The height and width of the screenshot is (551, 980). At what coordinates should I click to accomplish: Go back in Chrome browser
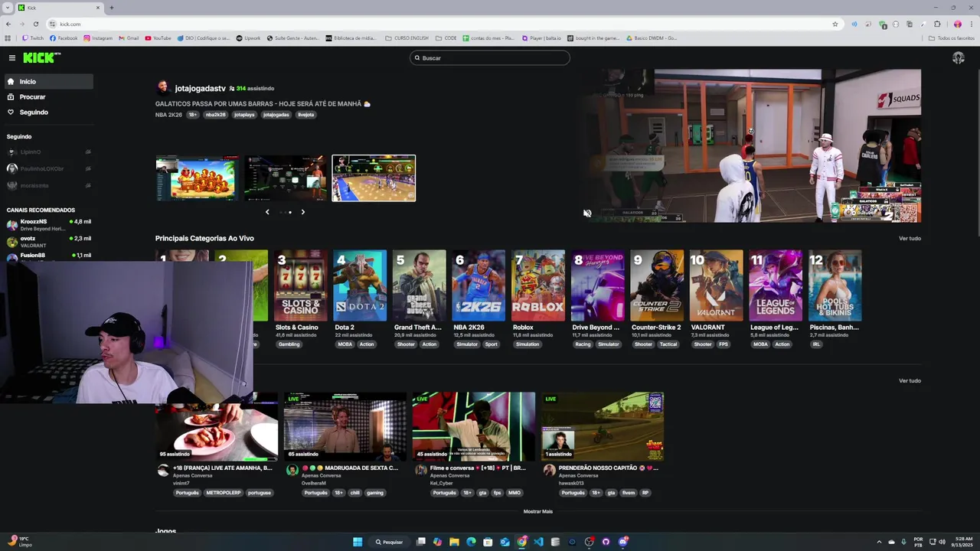pos(8,24)
